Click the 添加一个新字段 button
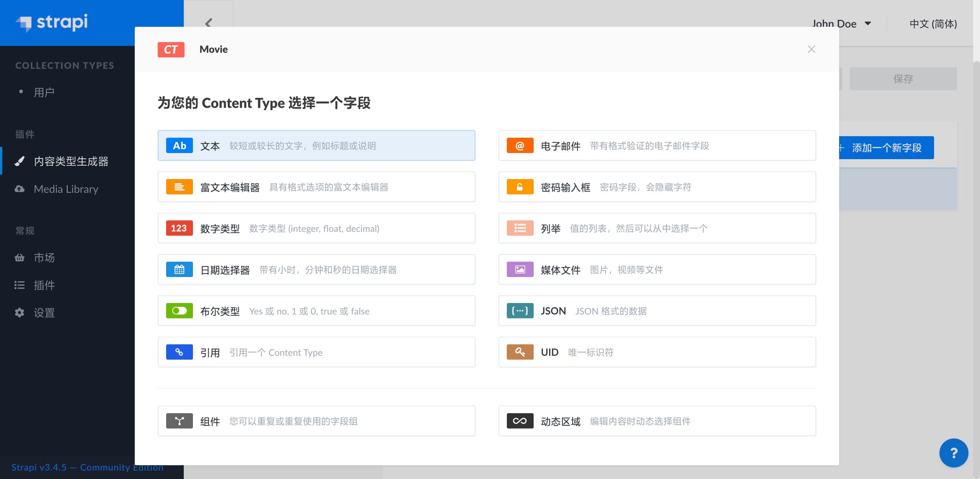The image size is (980, 479). coord(886,148)
